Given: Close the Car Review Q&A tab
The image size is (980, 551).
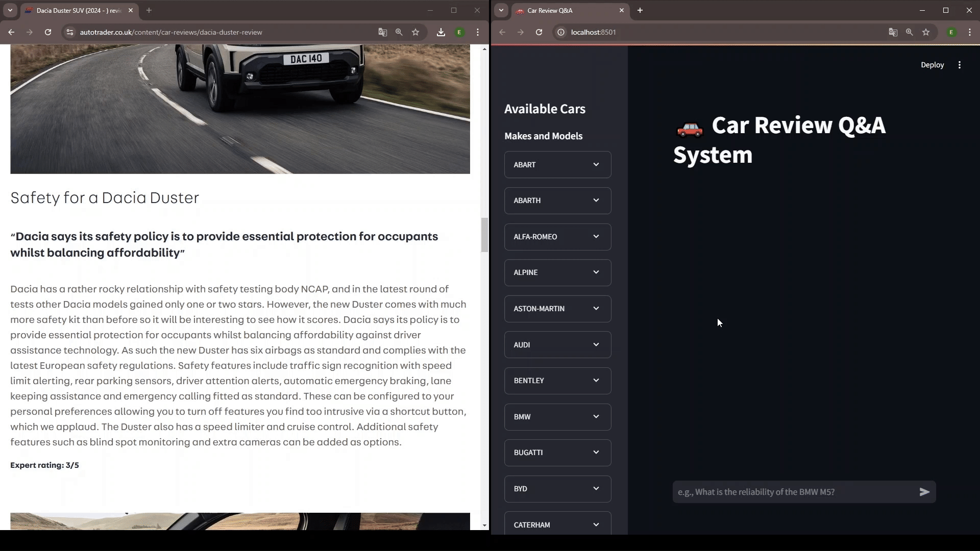Looking at the screenshot, I should [x=622, y=10].
